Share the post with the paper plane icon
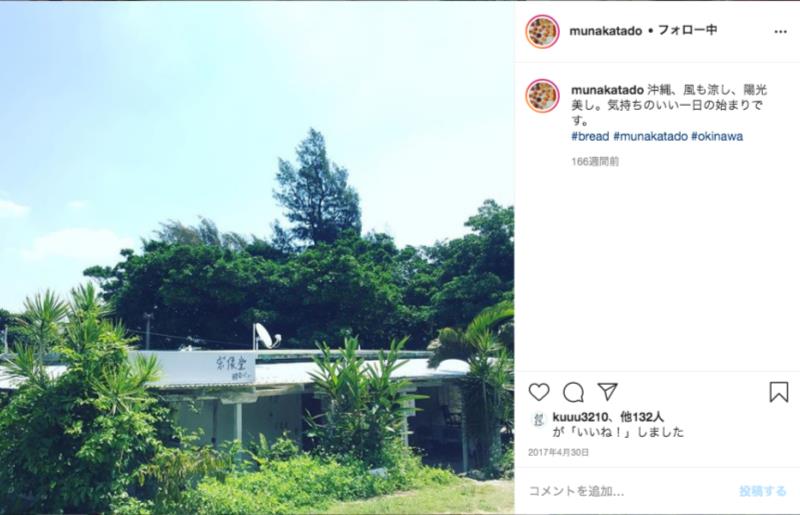800x515 pixels. pos(608,391)
